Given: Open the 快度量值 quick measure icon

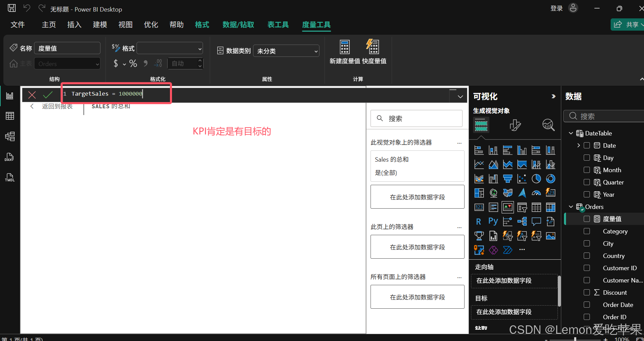Looking at the screenshot, I should click(x=373, y=47).
